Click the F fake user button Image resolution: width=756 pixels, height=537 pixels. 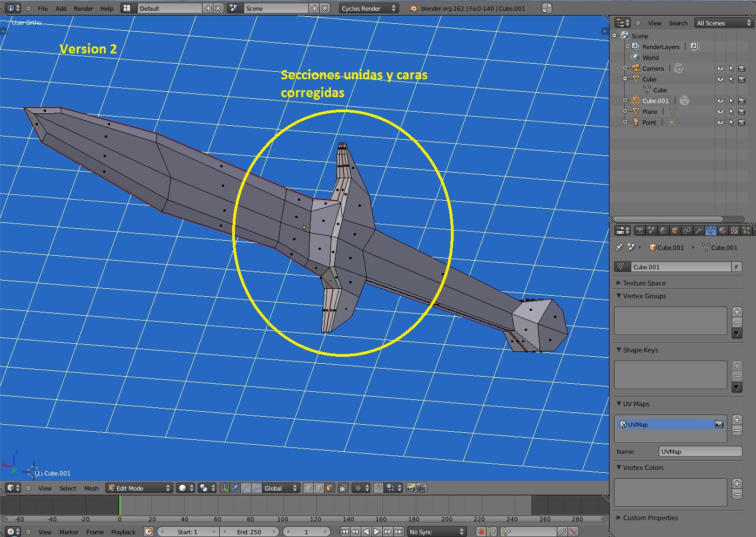pyautogui.click(x=736, y=267)
